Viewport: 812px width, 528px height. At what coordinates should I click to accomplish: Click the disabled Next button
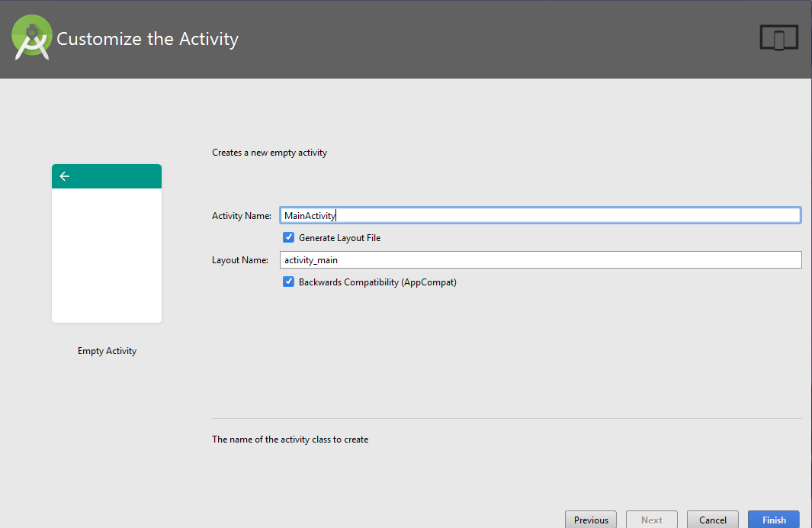pyautogui.click(x=651, y=520)
